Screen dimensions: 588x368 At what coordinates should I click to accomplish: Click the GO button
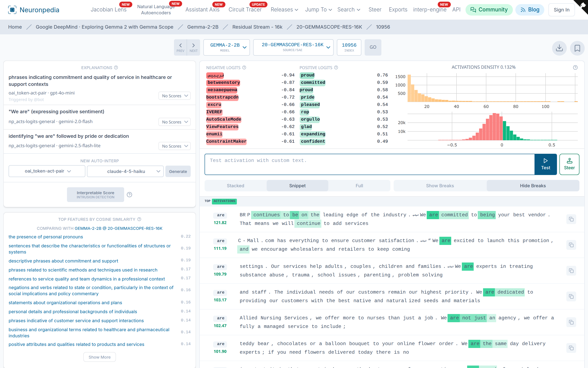pyautogui.click(x=373, y=47)
